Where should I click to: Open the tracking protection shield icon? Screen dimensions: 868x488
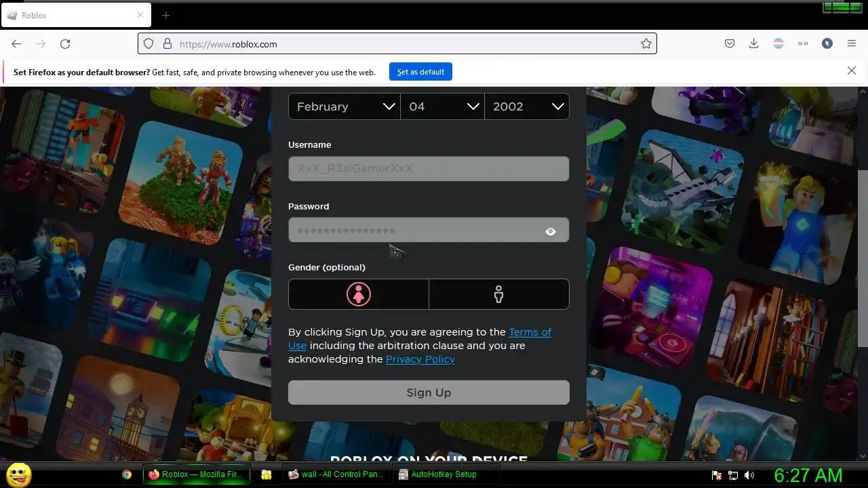tap(149, 43)
